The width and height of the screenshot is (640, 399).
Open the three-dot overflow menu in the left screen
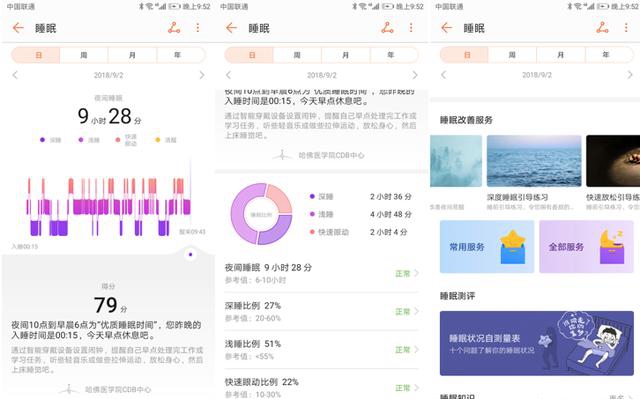tap(198, 28)
